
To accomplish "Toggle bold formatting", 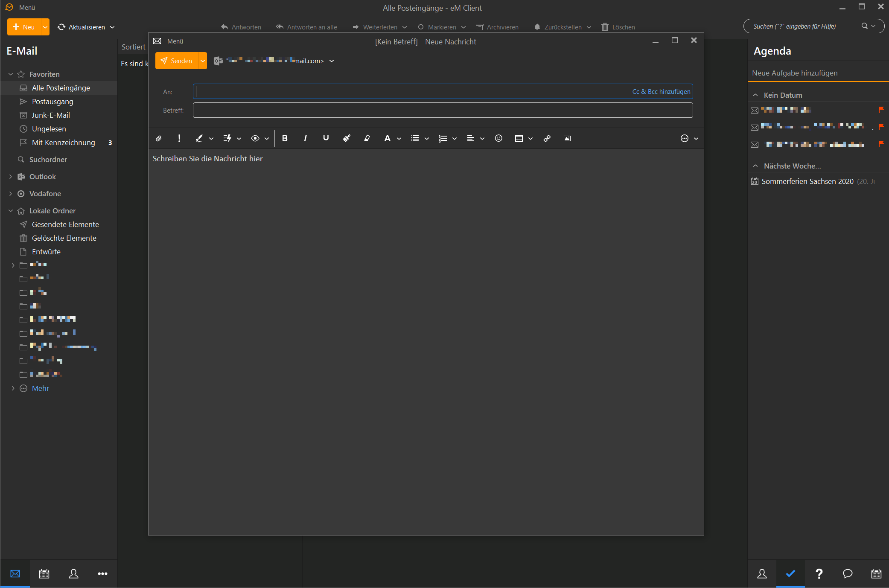I will pos(285,138).
